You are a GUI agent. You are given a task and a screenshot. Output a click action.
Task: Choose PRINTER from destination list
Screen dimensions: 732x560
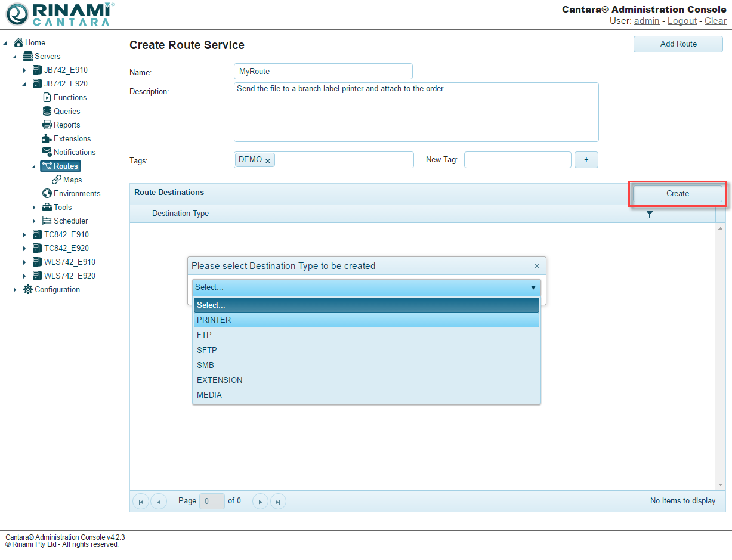point(366,320)
